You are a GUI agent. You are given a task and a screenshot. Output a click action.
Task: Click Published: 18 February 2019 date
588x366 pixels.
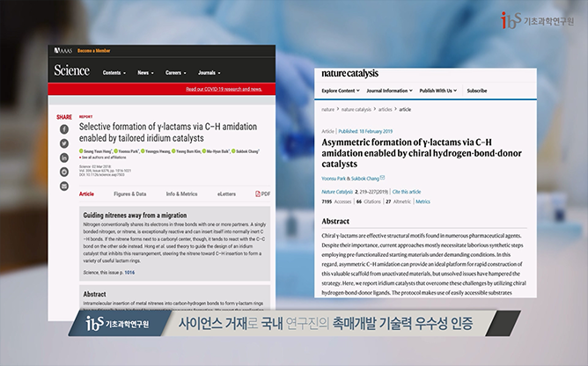365,131
